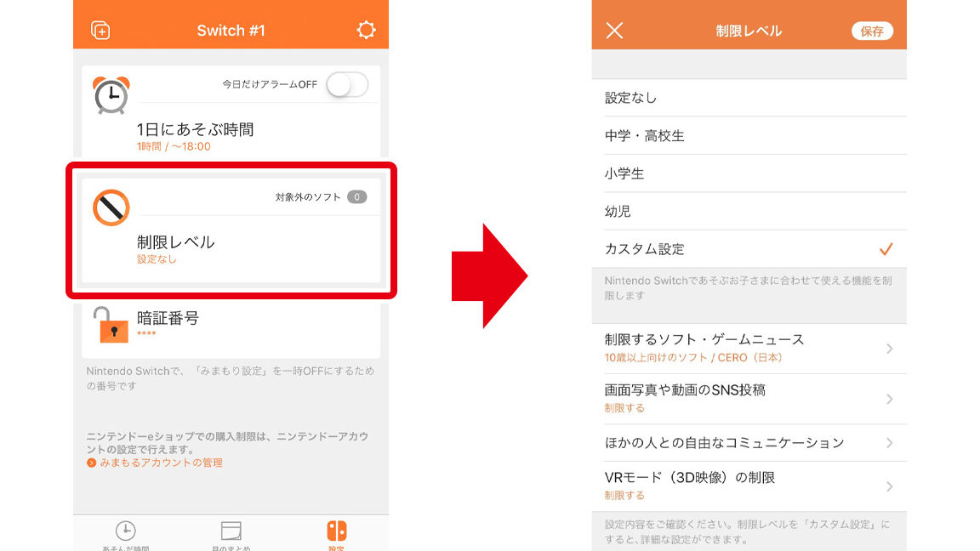Open the gear settings icon beside Switch #1
980x551 pixels.
[x=367, y=30]
